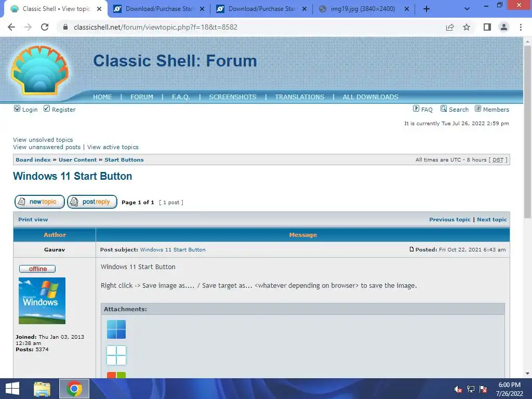Click the white Windows 11 logo attachment
Screen dimensions: 532x399
tap(116, 355)
